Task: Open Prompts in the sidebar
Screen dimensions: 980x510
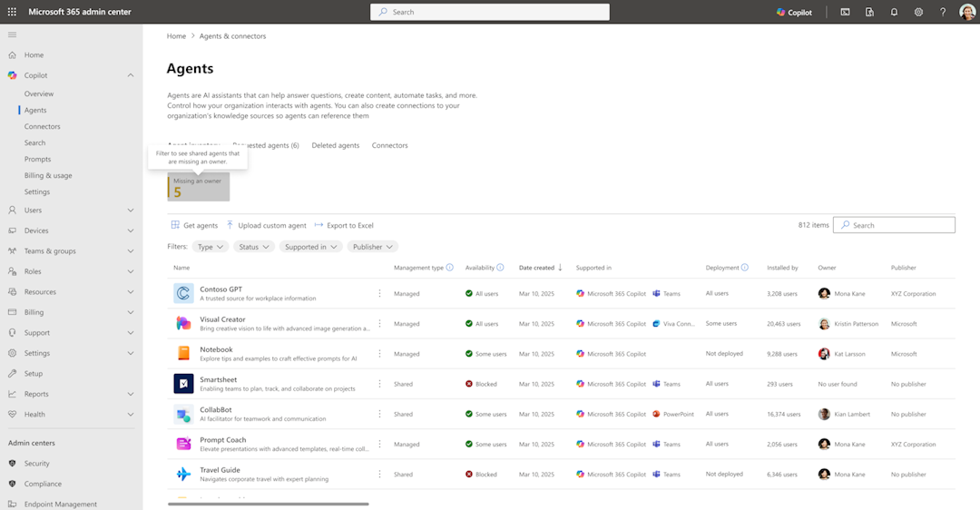Action: click(x=37, y=160)
